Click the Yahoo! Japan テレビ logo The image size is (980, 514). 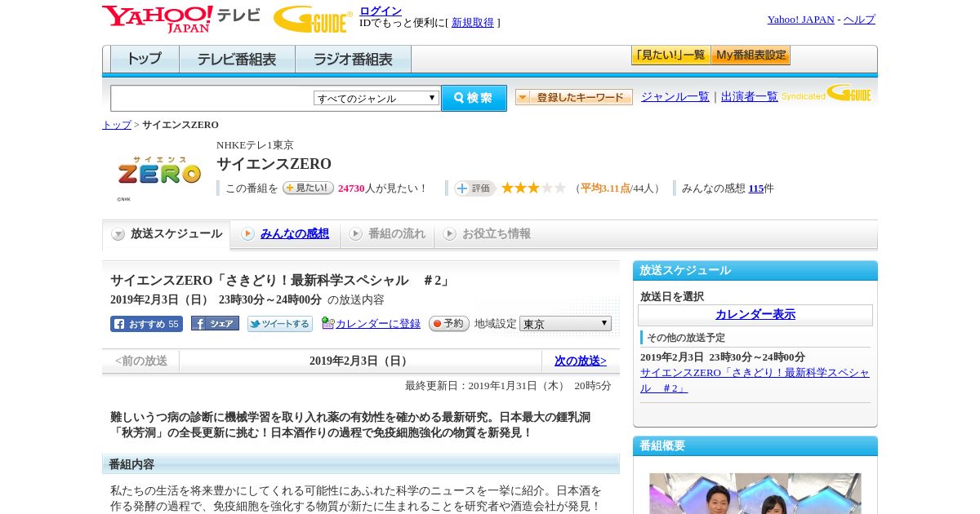pos(181,18)
